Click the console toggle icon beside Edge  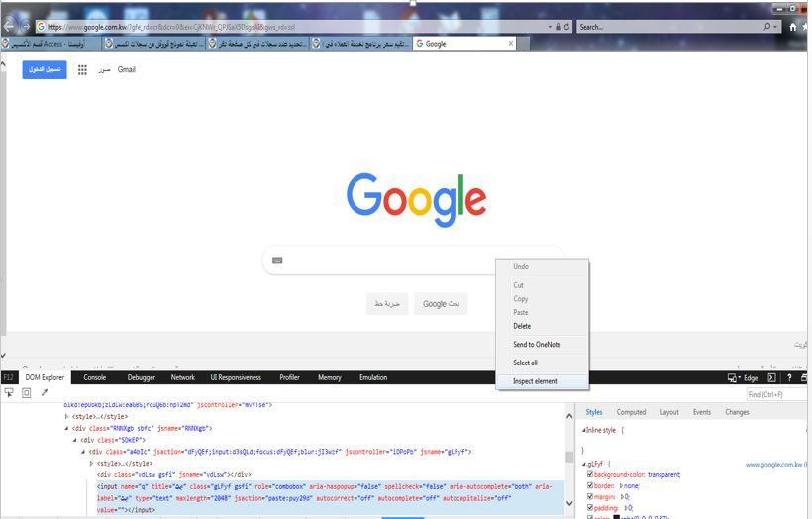(x=771, y=377)
